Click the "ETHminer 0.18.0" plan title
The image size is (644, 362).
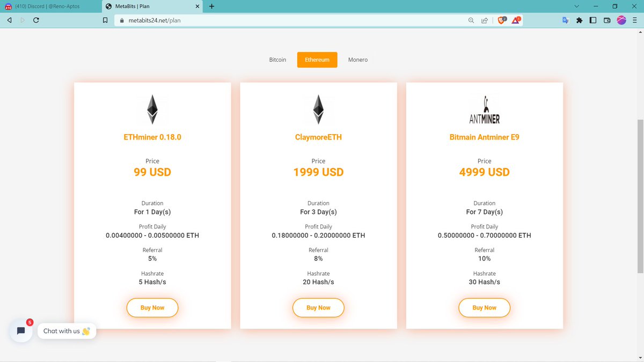point(152,137)
